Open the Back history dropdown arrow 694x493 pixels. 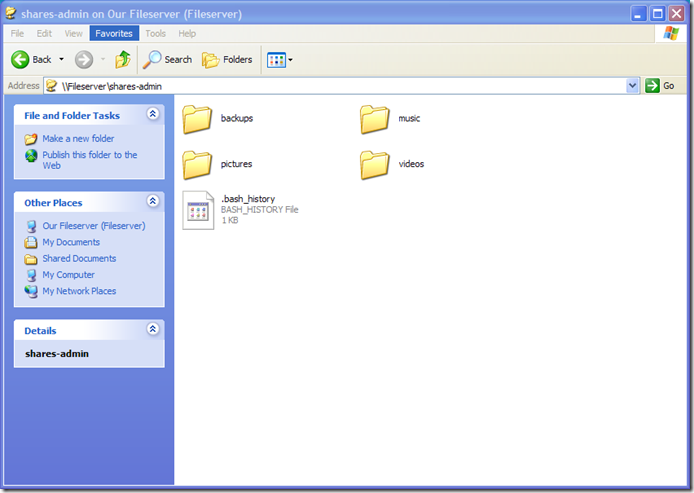[62, 59]
